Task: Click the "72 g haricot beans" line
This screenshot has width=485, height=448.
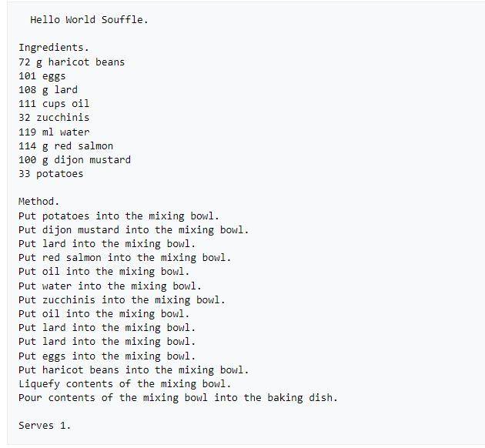Action: tap(72, 62)
